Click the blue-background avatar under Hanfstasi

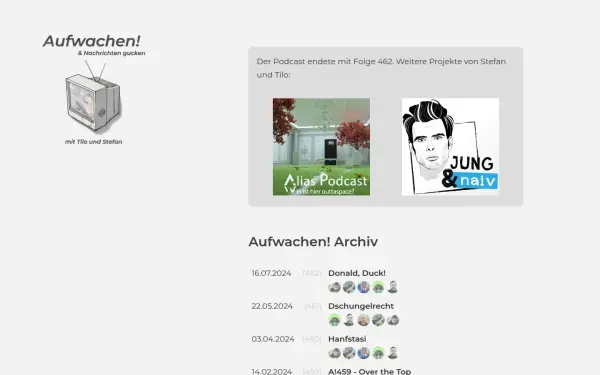tap(364, 353)
